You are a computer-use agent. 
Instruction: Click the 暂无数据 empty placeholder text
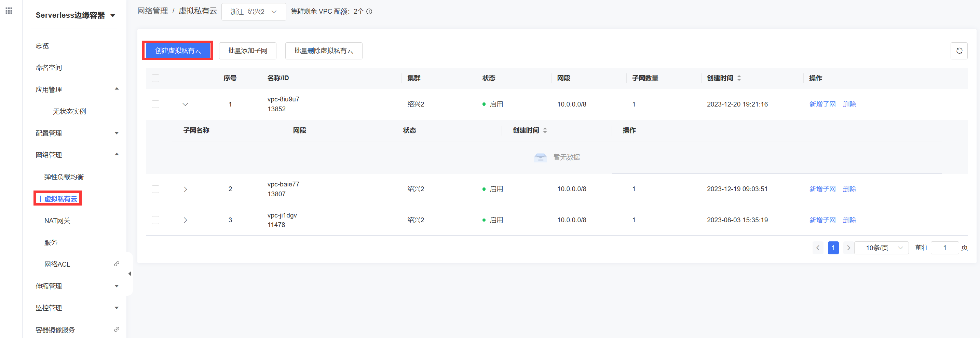coord(566,157)
